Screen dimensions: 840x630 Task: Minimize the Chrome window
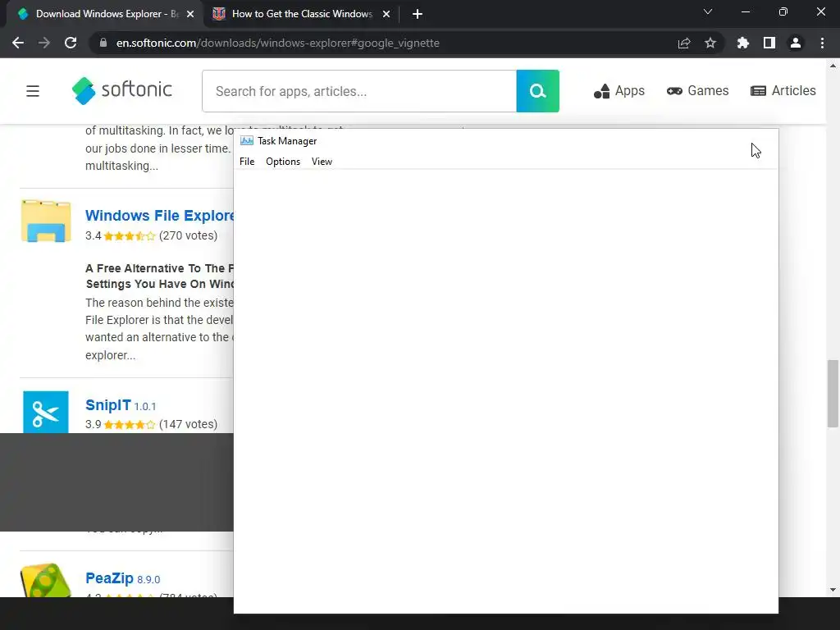click(x=745, y=11)
